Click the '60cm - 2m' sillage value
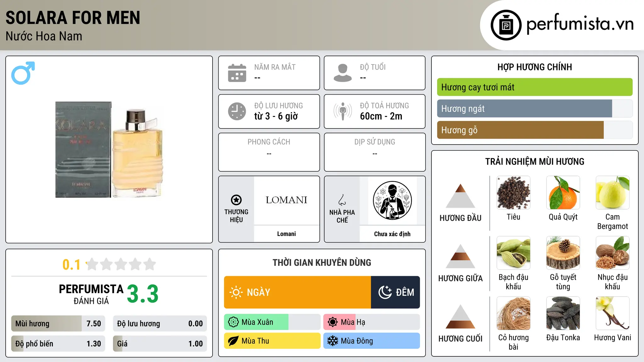The width and height of the screenshot is (644, 362). 381,116
